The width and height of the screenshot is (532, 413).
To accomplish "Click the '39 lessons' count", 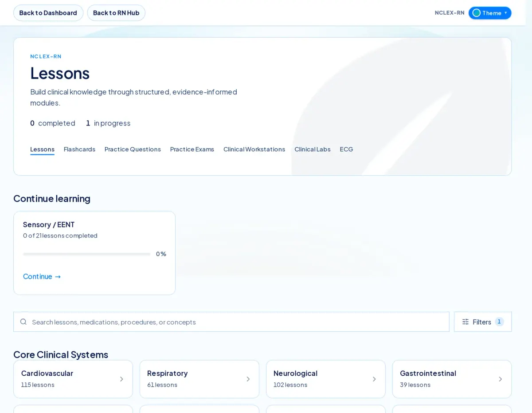I will [415, 385].
